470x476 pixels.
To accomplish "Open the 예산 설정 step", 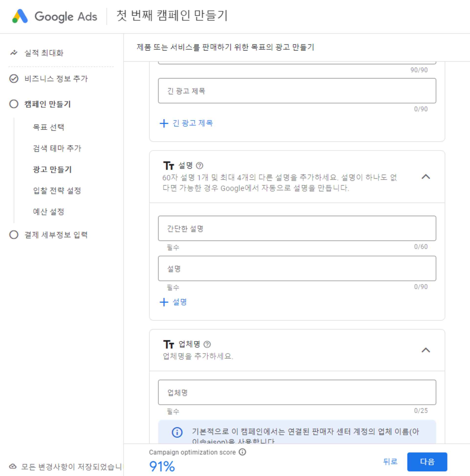I will click(48, 211).
